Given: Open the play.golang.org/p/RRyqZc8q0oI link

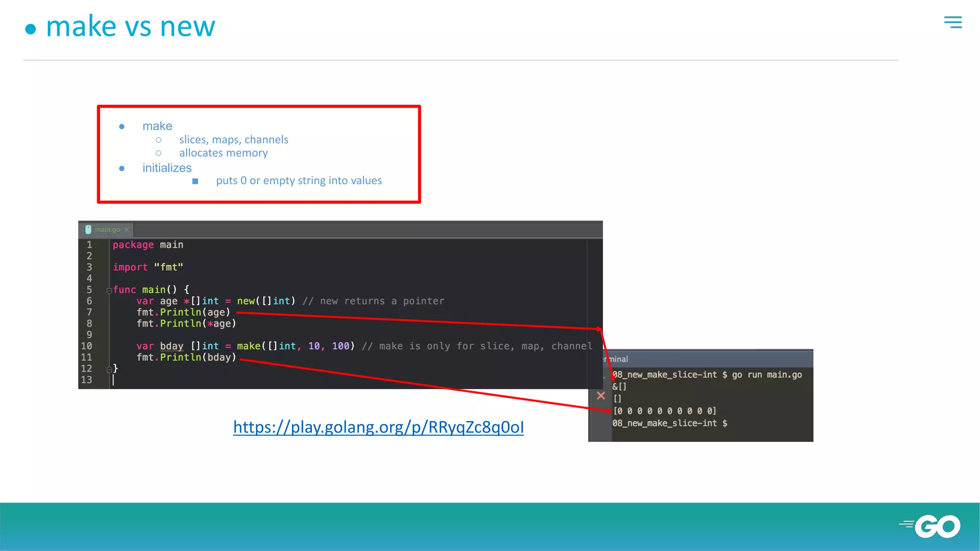Looking at the screenshot, I should [379, 427].
